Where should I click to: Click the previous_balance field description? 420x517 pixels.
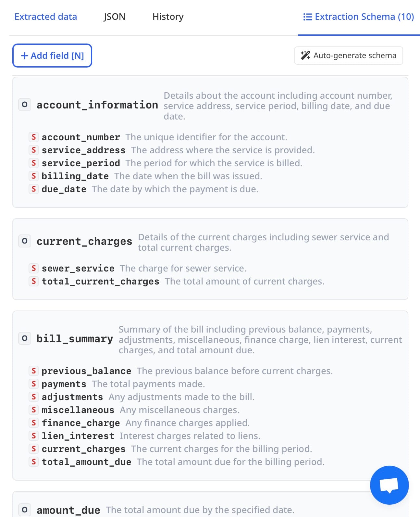pyautogui.click(x=234, y=371)
